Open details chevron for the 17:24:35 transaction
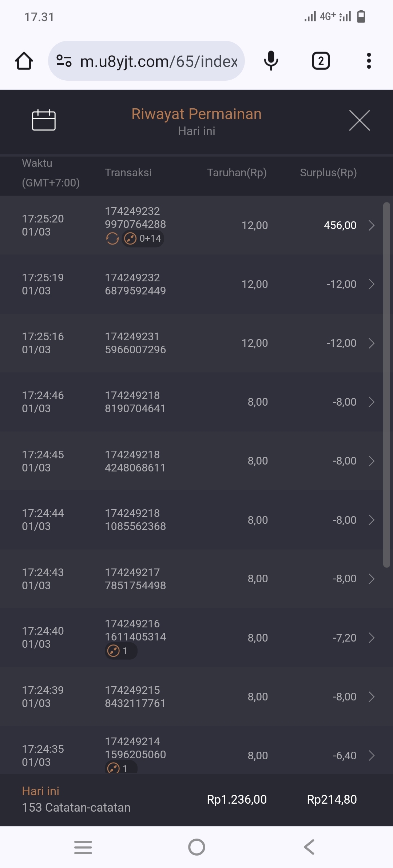This screenshot has height=868, width=393. pyautogui.click(x=371, y=756)
